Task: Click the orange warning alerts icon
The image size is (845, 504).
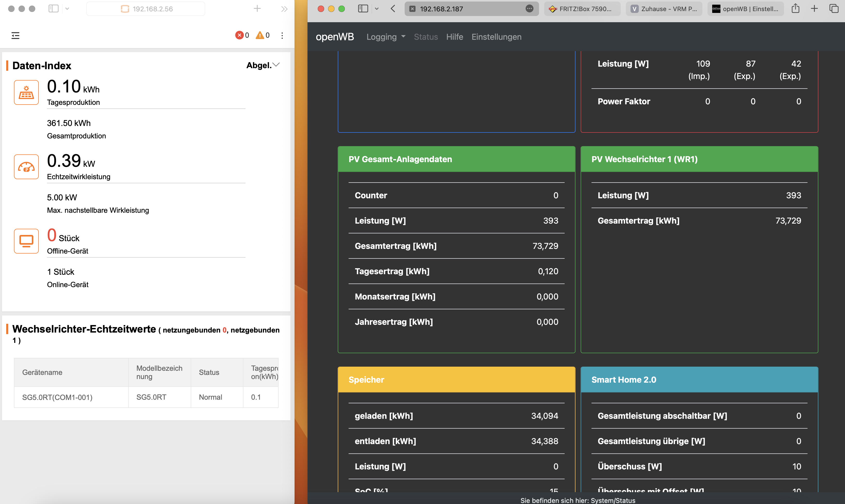Action: pyautogui.click(x=260, y=35)
